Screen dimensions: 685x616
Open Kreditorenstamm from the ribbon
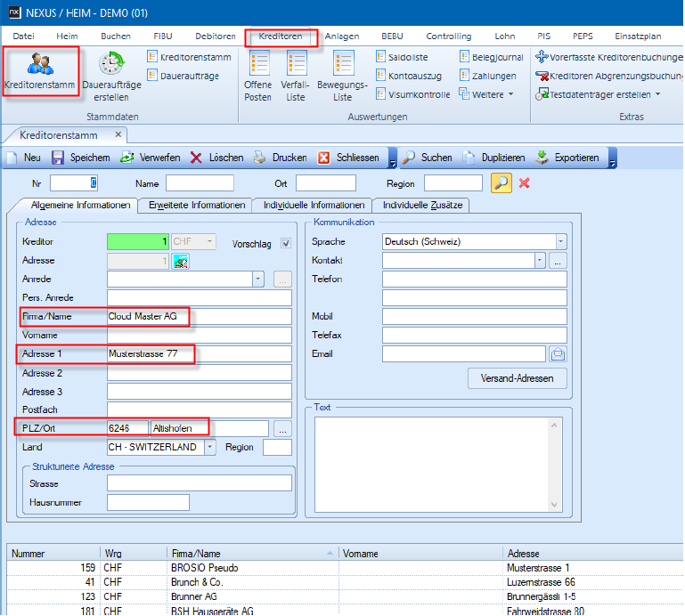tap(40, 73)
